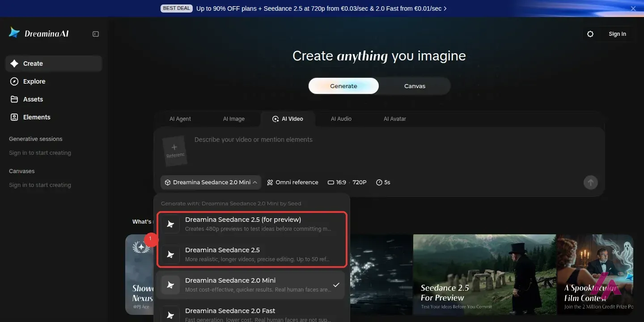644x322 pixels.
Task: Click the Seedance 2.0 Mini model icon
Action: tap(170, 285)
